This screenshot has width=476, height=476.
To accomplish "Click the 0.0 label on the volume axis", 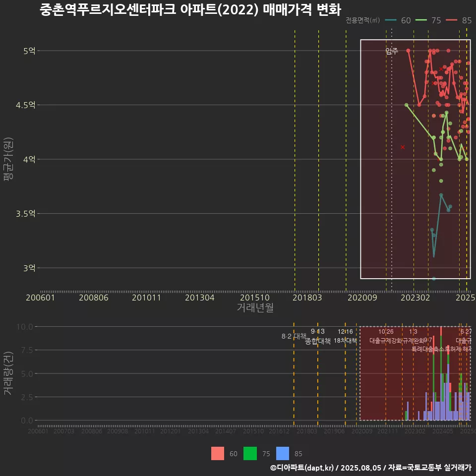I will click(27, 420).
